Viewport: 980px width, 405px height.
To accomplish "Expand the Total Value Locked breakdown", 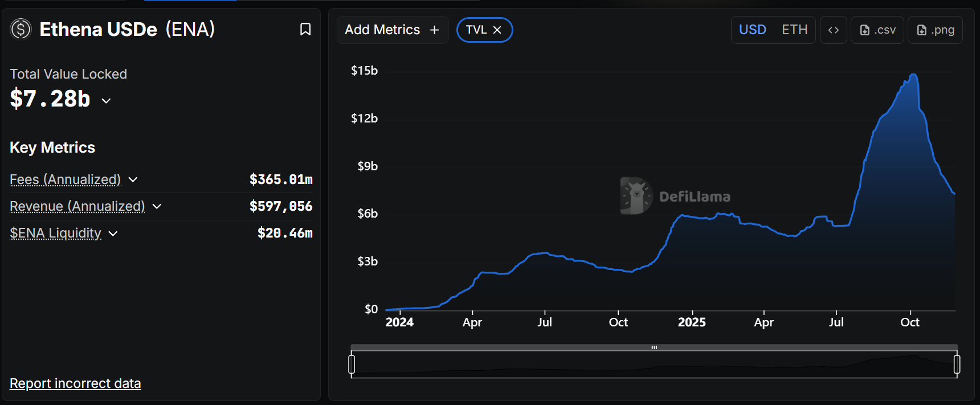I will pos(106,101).
